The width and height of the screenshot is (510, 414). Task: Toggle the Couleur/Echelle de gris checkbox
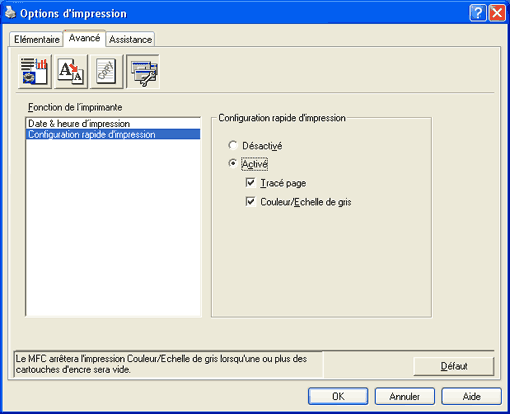click(x=250, y=201)
